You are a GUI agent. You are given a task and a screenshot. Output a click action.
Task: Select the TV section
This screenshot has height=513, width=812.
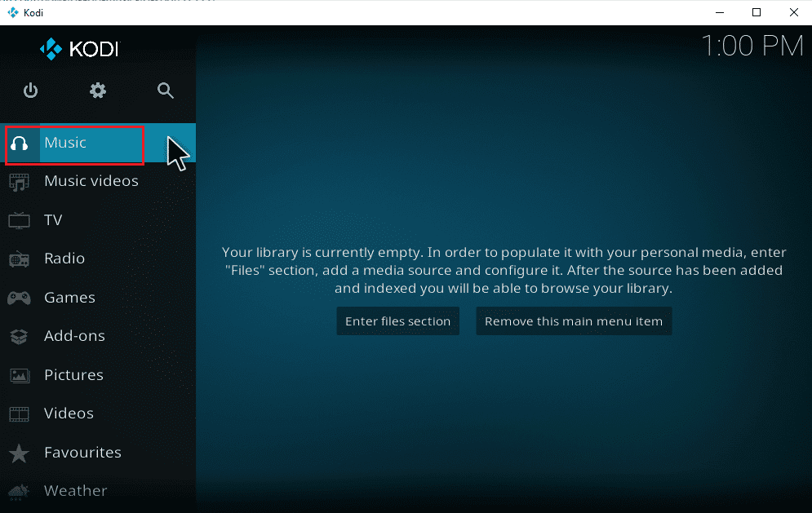[53, 220]
